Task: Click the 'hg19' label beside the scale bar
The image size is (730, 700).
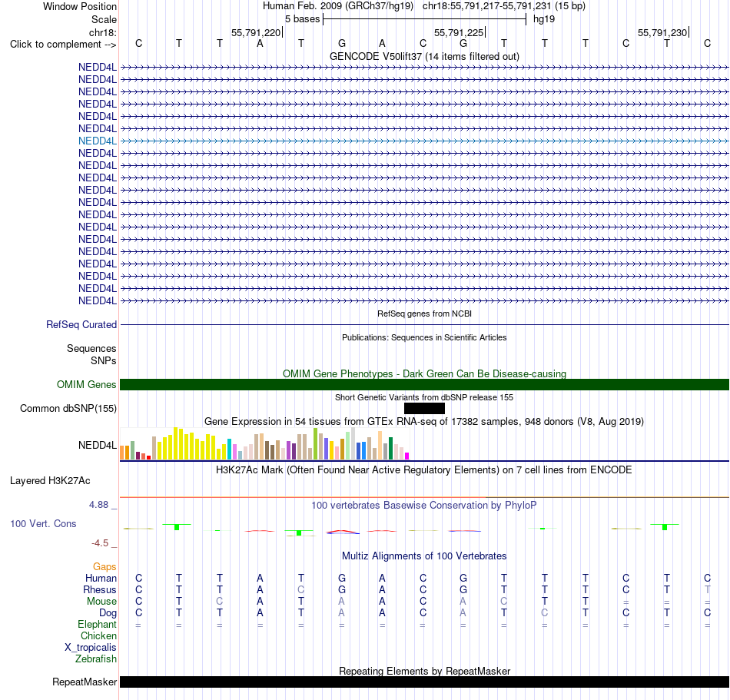Action: coord(544,19)
